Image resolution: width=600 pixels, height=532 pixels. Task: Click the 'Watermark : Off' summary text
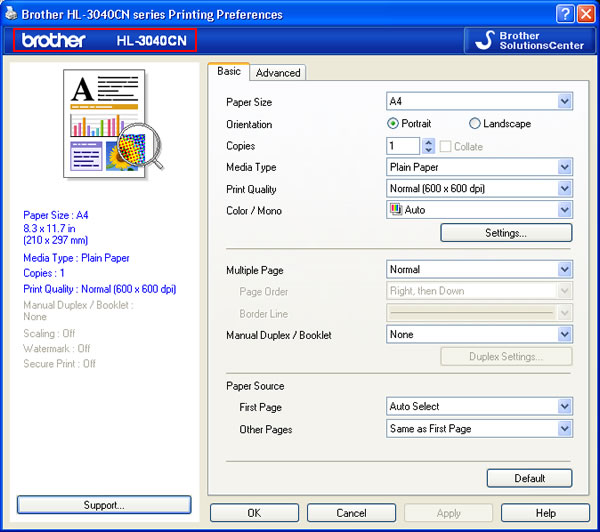[x=57, y=348]
